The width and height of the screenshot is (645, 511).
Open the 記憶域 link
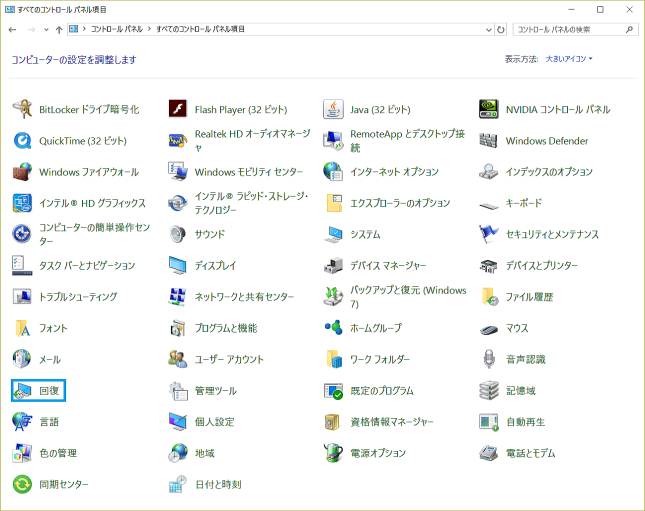pyautogui.click(x=521, y=391)
